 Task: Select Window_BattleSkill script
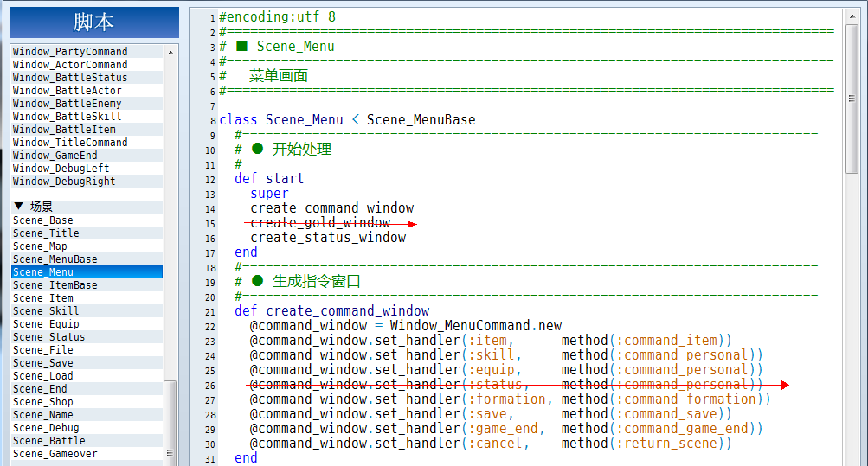pos(87,117)
